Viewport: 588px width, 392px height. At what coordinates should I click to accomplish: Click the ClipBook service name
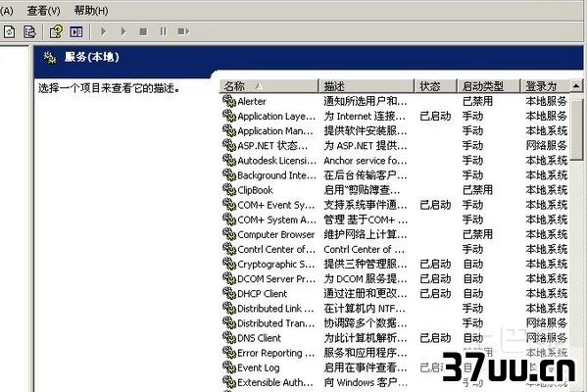click(255, 190)
